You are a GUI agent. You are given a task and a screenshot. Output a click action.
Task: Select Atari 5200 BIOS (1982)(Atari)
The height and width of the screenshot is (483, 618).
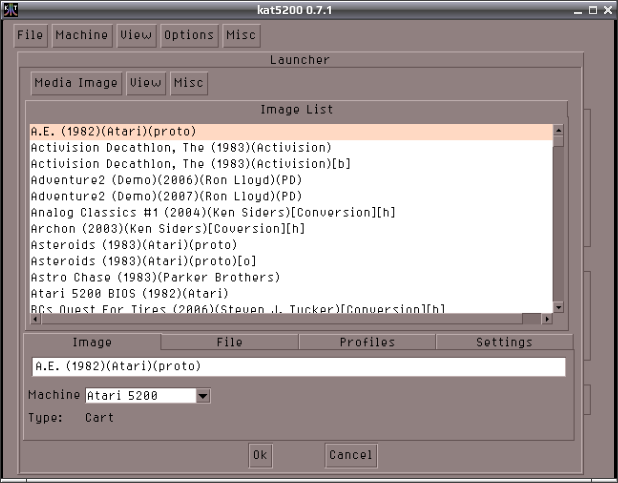click(x=291, y=294)
